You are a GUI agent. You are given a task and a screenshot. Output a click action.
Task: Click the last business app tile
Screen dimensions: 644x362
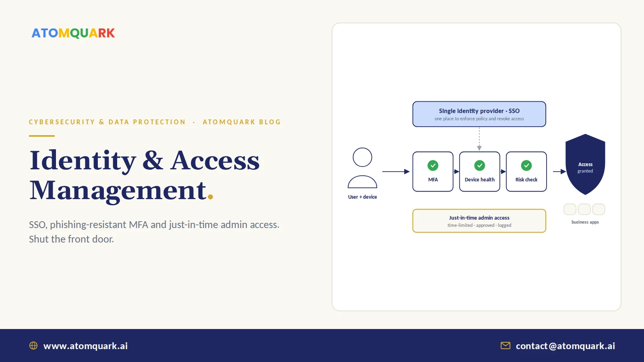click(599, 209)
